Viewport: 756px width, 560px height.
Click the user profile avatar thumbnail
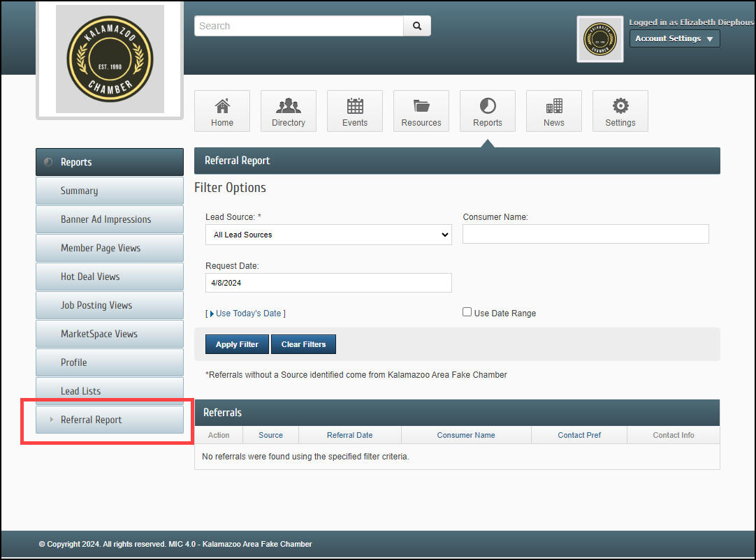(600, 40)
